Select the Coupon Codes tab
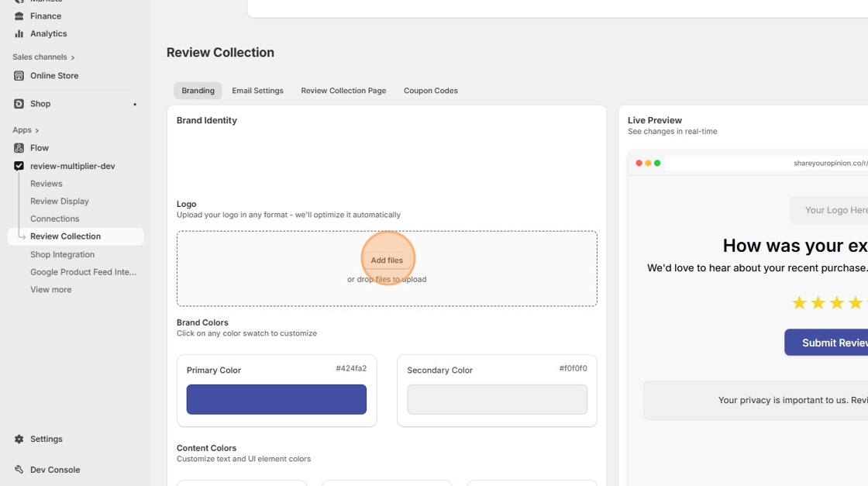868x486 pixels. (x=430, y=91)
